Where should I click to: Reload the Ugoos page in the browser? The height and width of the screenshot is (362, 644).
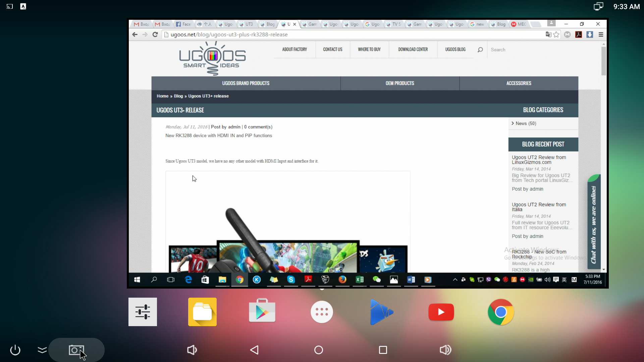click(155, 35)
